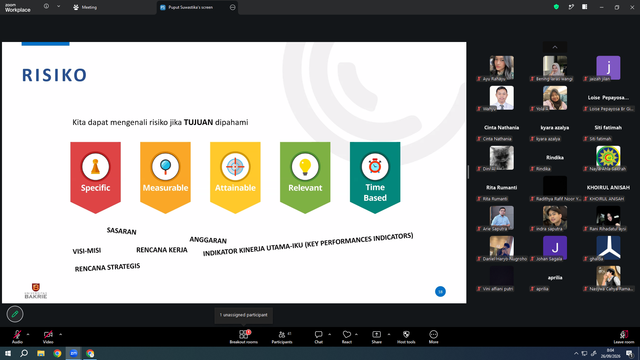
Task: Click the green encryption shield icon
Action: 556,7
